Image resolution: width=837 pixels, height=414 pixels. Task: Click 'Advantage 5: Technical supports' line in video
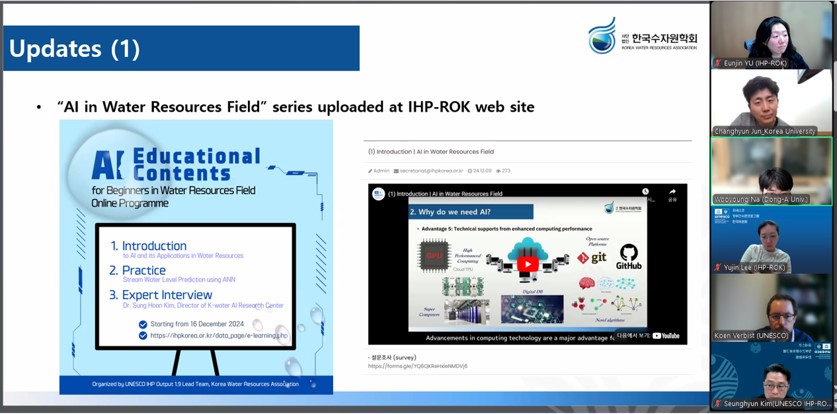click(507, 229)
